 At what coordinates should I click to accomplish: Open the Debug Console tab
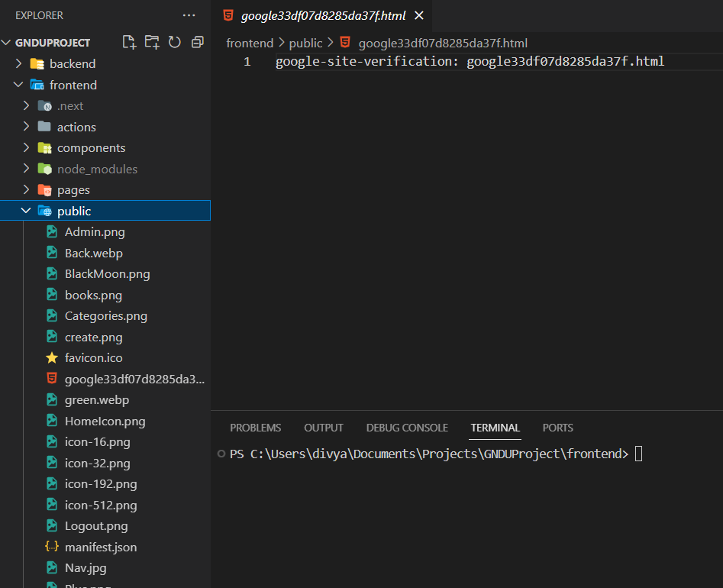(x=407, y=428)
